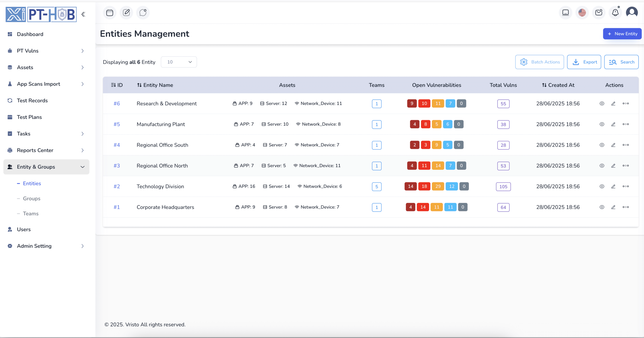
Task: Edit the Research & Development entity
Action: click(x=613, y=104)
